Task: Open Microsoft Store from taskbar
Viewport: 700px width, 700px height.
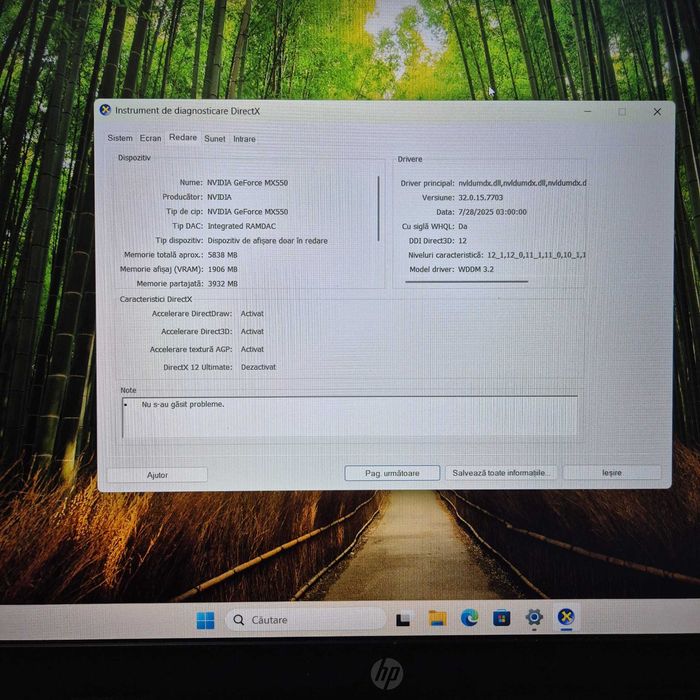Action: pyautogui.click(x=501, y=618)
